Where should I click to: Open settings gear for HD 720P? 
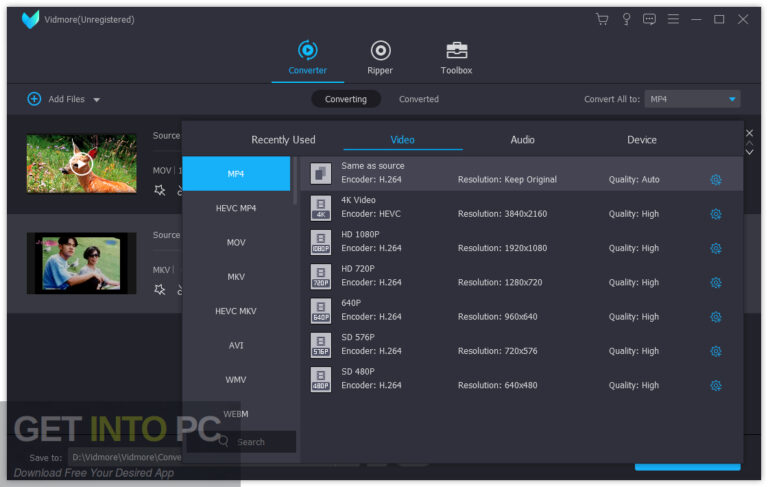[x=716, y=283]
